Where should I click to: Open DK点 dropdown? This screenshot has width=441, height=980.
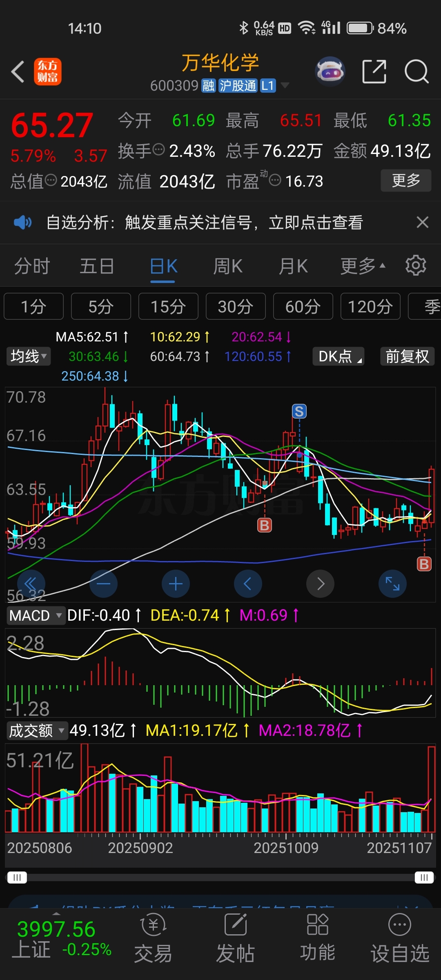point(338,356)
